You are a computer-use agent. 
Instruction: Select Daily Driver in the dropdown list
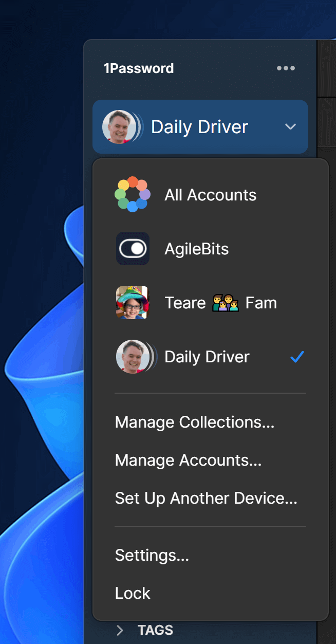(x=211, y=357)
